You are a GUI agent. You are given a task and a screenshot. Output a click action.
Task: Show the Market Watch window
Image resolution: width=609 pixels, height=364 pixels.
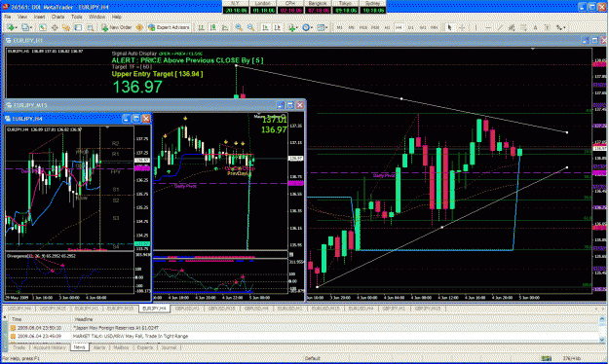42,27
